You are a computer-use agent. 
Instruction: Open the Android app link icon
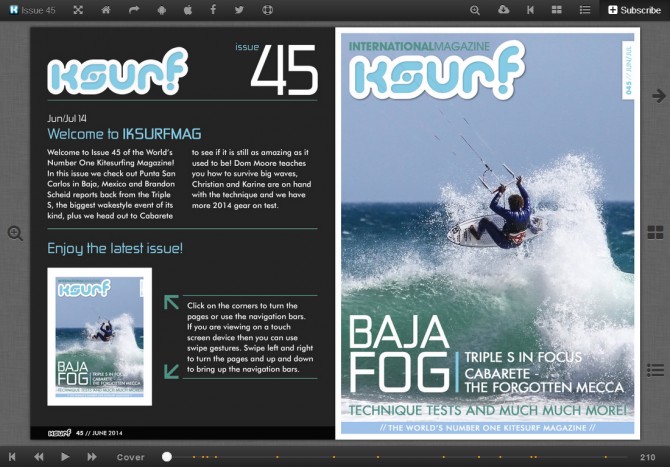tap(161, 10)
